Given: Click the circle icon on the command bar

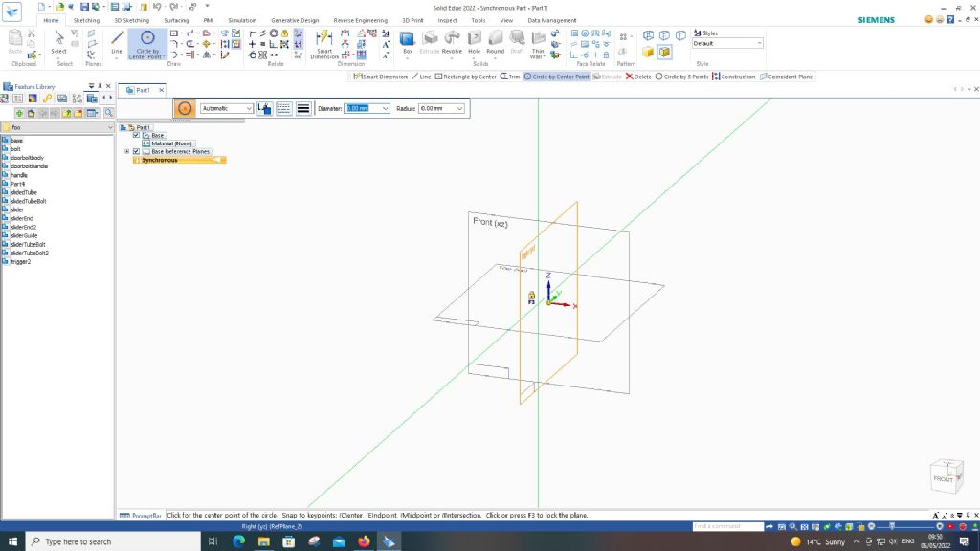Looking at the screenshot, I should tap(185, 108).
